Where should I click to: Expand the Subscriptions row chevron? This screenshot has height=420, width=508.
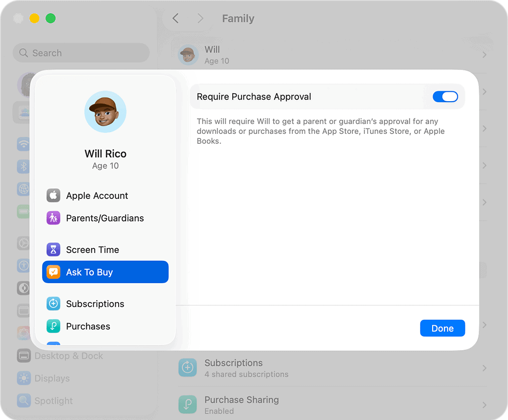click(x=484, y=368)
